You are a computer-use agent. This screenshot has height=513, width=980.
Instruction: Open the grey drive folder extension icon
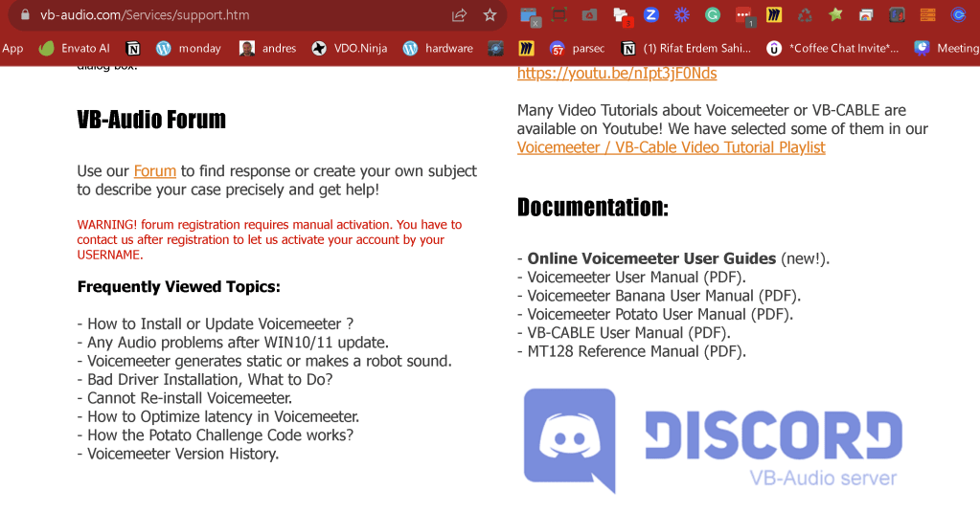point(589,15)
